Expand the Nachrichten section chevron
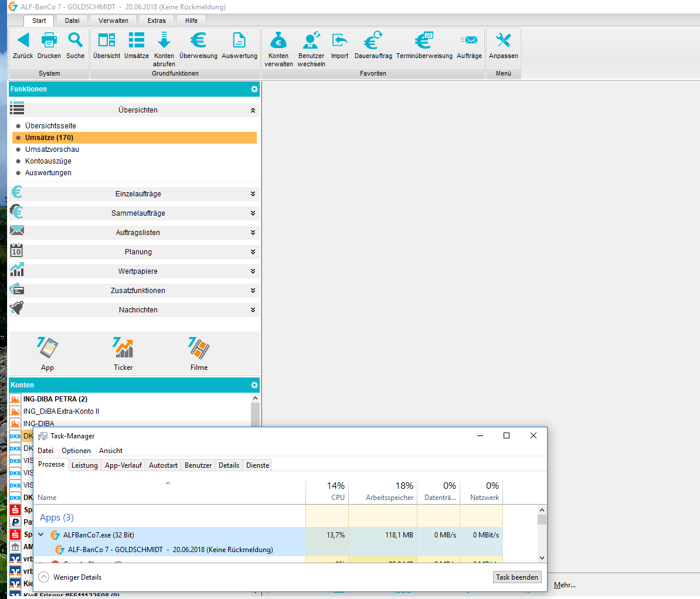The image size is (700, 599). [x=253, y=310]
